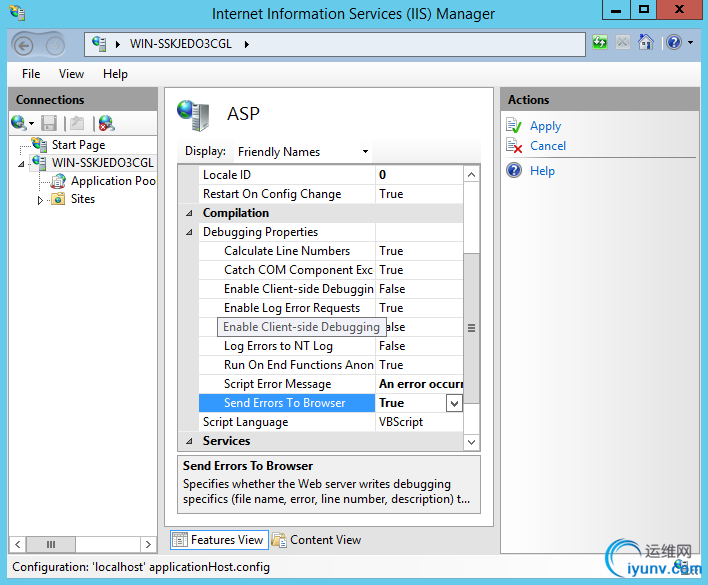Click the Back navigation arrow

click(23, 46)
